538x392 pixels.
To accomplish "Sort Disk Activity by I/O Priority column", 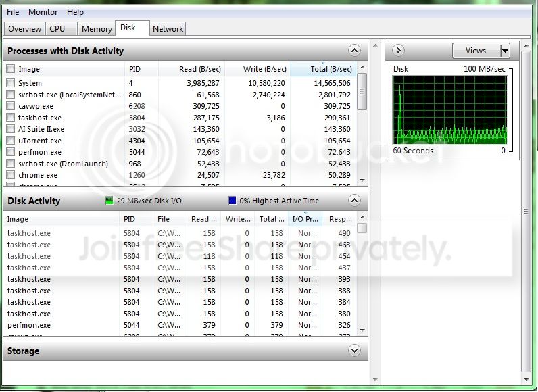I will [x=305, y=219].
